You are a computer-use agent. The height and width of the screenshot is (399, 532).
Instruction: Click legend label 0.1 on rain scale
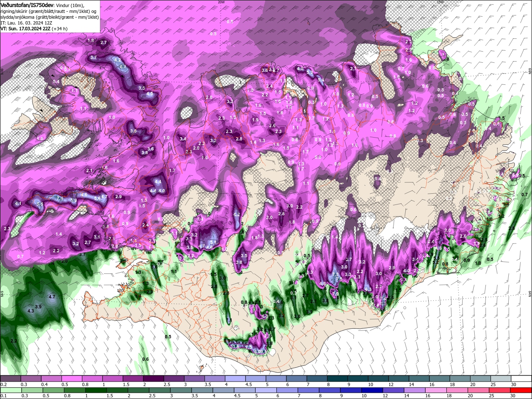(x=3, y=396)
